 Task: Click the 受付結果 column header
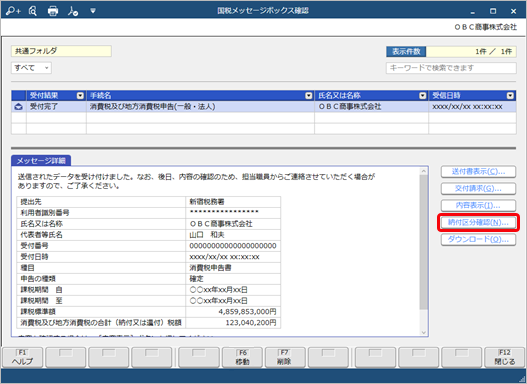56,96
